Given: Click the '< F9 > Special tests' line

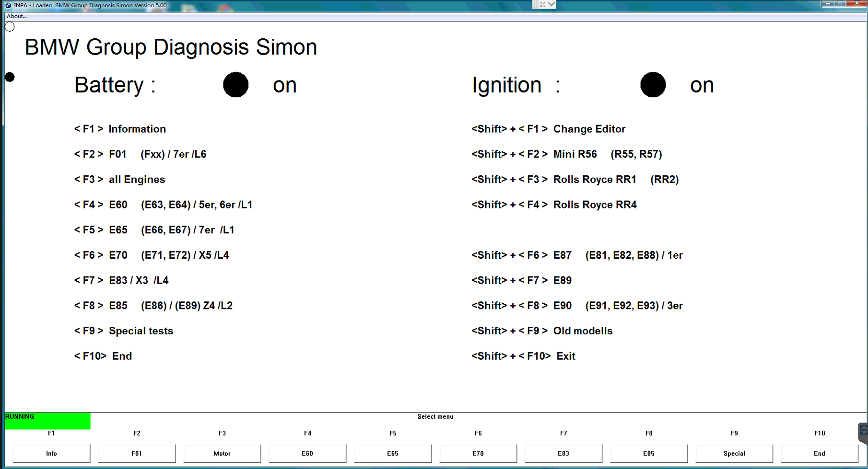Looking at the screenshot, I should click(x=124, y=331).
